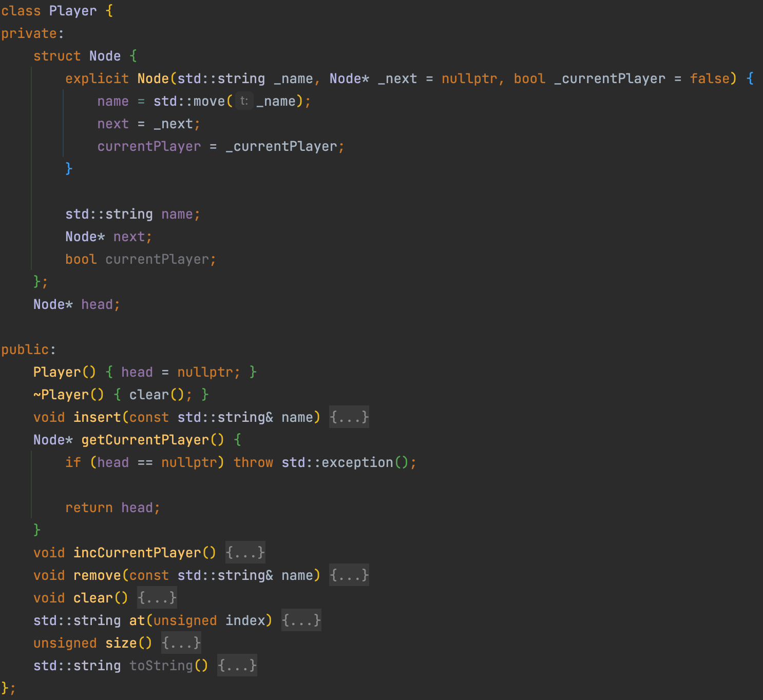The width and height of the screenshot is (763, 700).
Task: Click the 'private:' access specifier
Action: tap(32, 33)
